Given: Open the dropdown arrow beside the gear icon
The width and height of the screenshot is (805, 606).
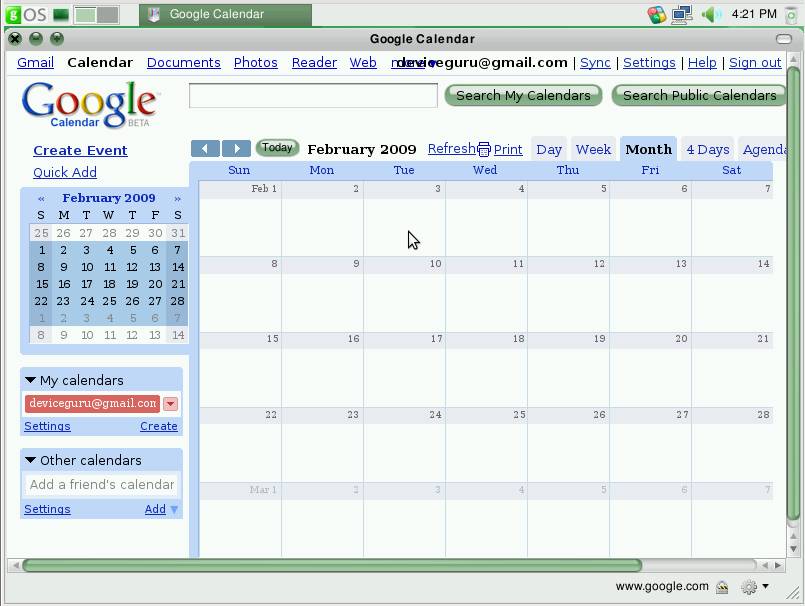Looking at the screenshot, I should point(765,586).
